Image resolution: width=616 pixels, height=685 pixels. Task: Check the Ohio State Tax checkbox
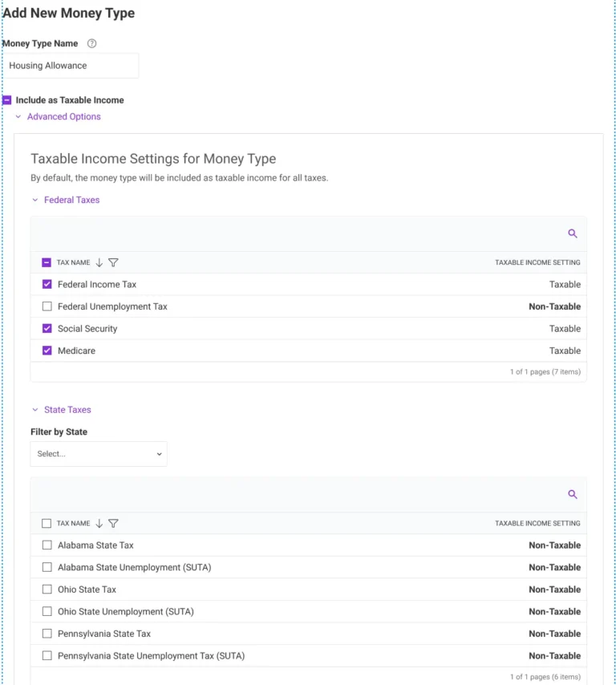click(47, 589)
